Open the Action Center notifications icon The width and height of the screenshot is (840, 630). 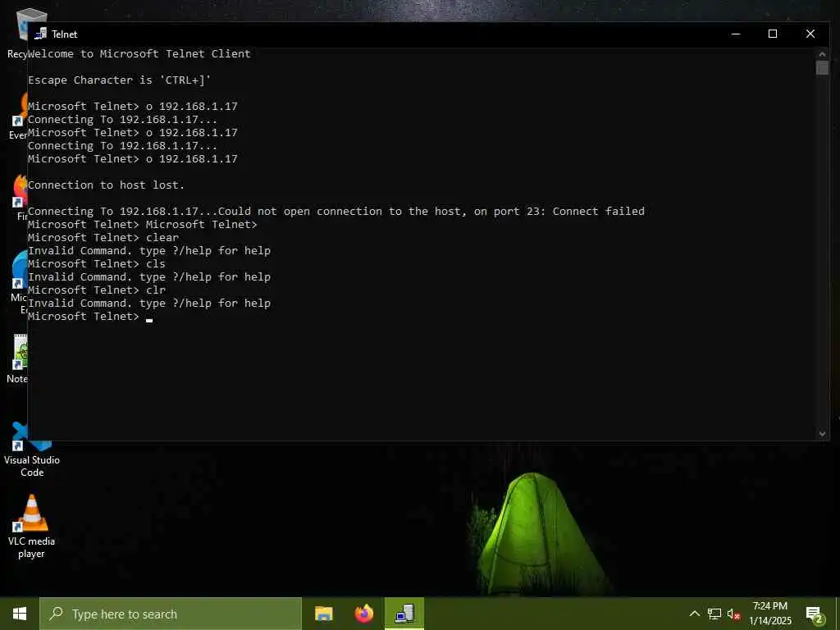815,614
